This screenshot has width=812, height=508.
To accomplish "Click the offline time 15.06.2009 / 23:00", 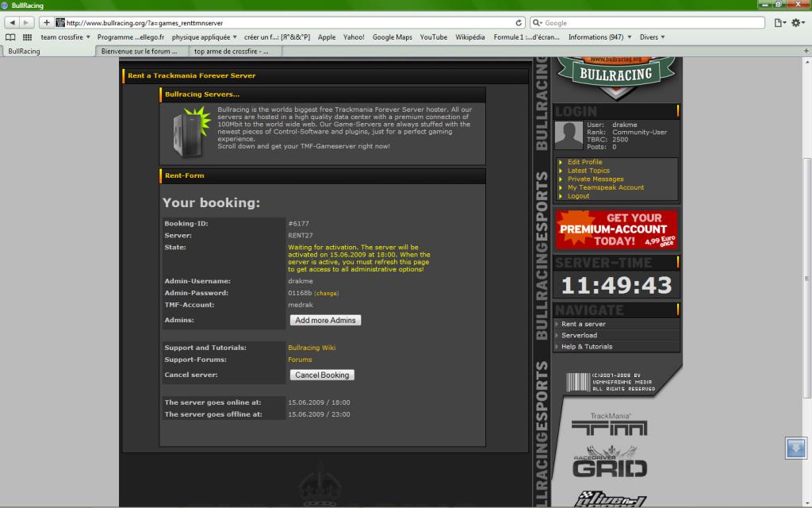I will tap(319, 414).
